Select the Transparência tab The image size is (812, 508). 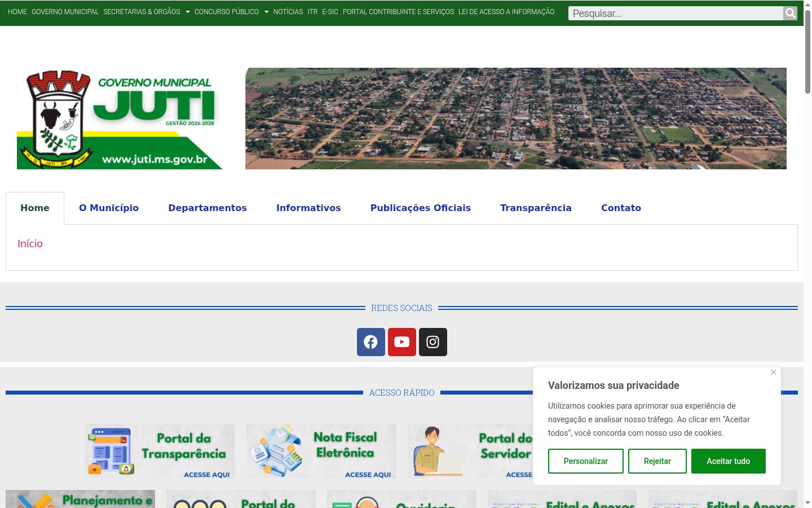536,208
